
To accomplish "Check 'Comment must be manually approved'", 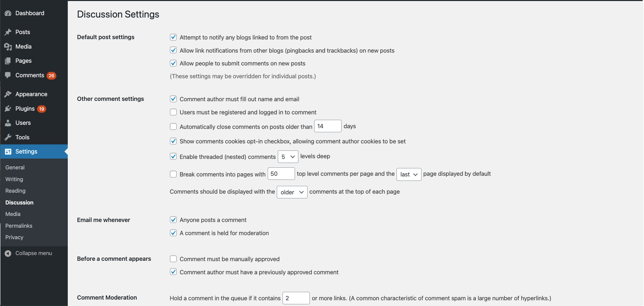I will coord(173,259).
